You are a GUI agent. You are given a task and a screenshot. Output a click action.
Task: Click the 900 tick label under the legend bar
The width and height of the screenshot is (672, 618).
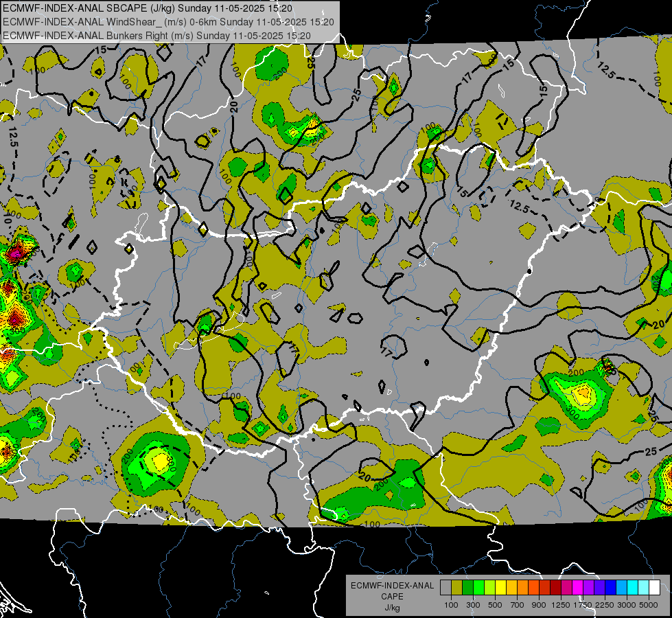539,605
